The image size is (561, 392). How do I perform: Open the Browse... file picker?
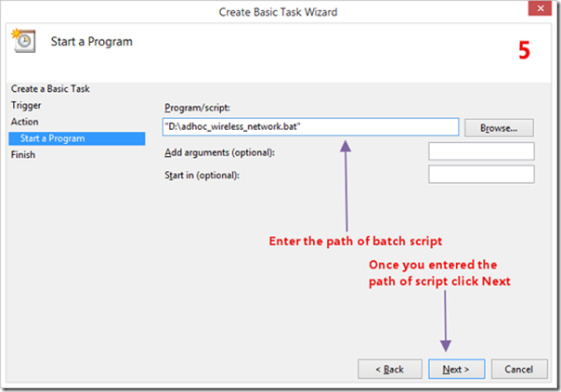pyautogui.click(x=499, y=128)
